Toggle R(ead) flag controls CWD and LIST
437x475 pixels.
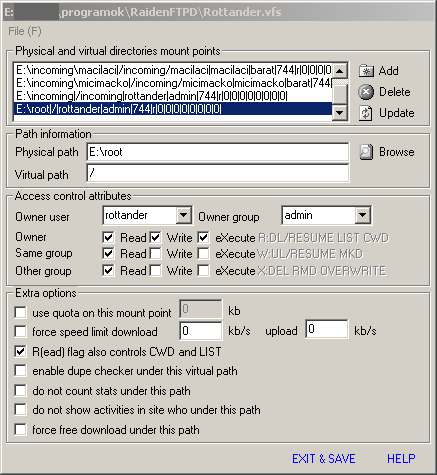pos(20,351)
